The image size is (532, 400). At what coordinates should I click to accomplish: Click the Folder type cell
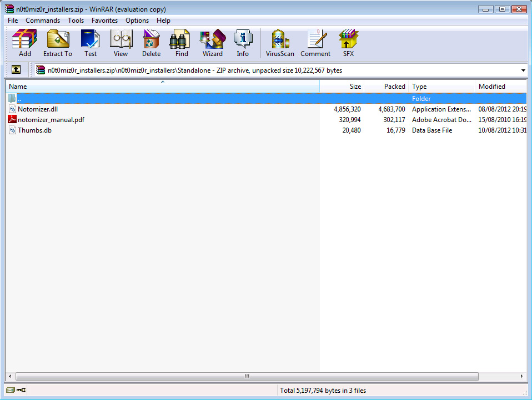pyautogui.click(x=421, y=99)
